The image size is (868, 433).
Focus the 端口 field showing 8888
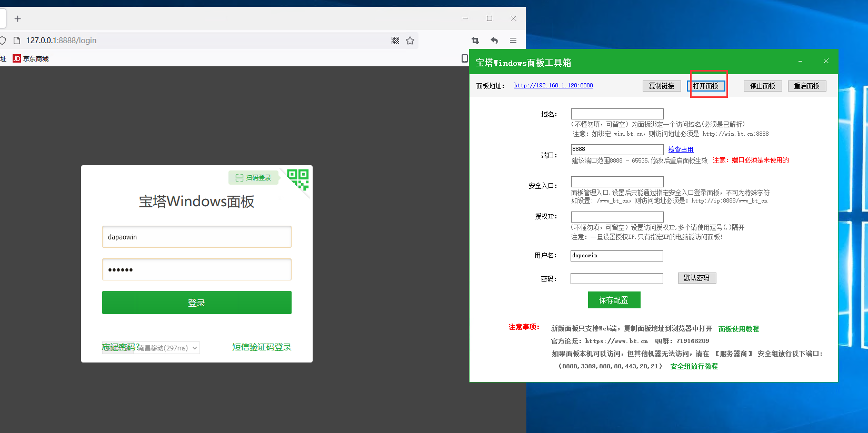617,149
